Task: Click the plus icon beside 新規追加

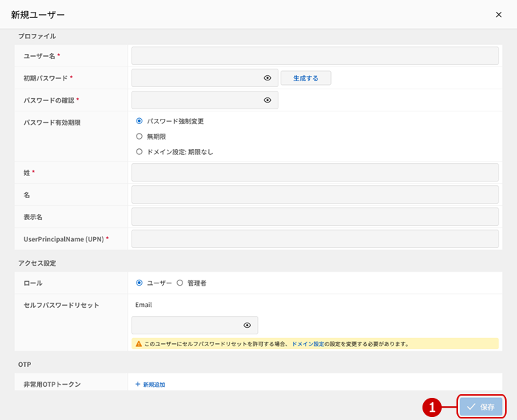Action: [138, 384]
